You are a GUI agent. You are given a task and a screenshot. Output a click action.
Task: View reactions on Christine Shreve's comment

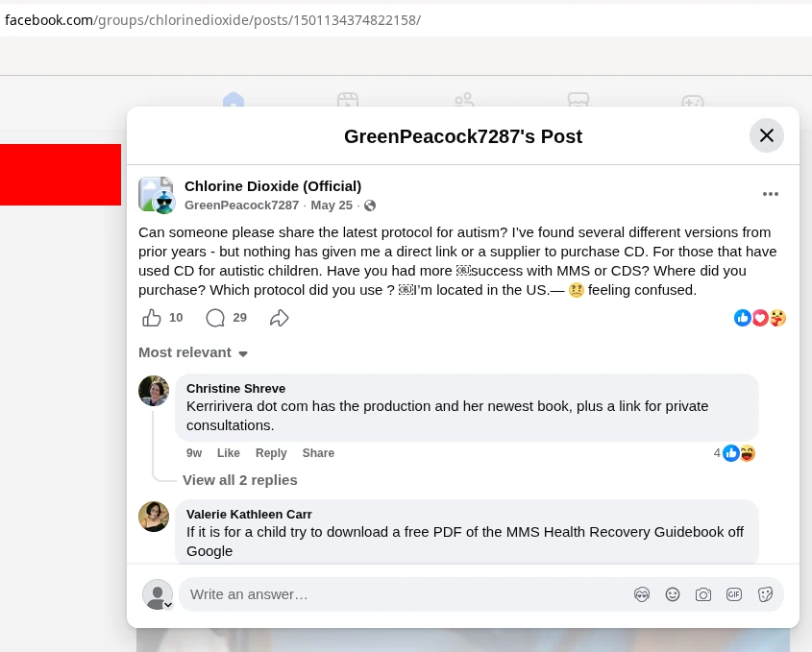734,453
